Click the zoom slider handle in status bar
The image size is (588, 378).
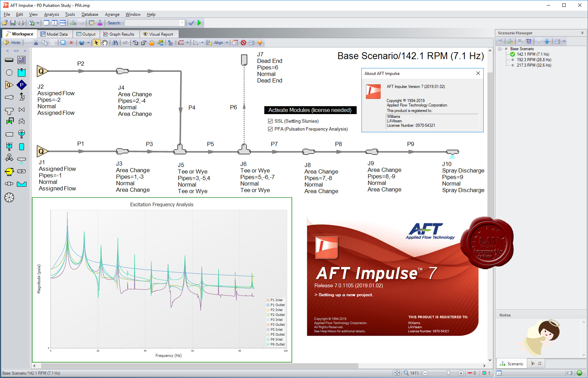(448, 373)
